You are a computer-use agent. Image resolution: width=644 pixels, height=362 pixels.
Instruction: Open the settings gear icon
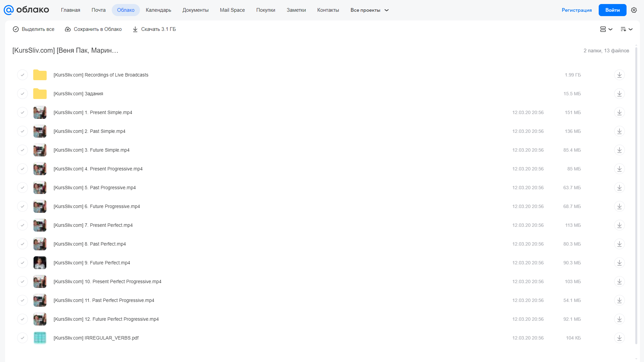click(x=634, y=10)
